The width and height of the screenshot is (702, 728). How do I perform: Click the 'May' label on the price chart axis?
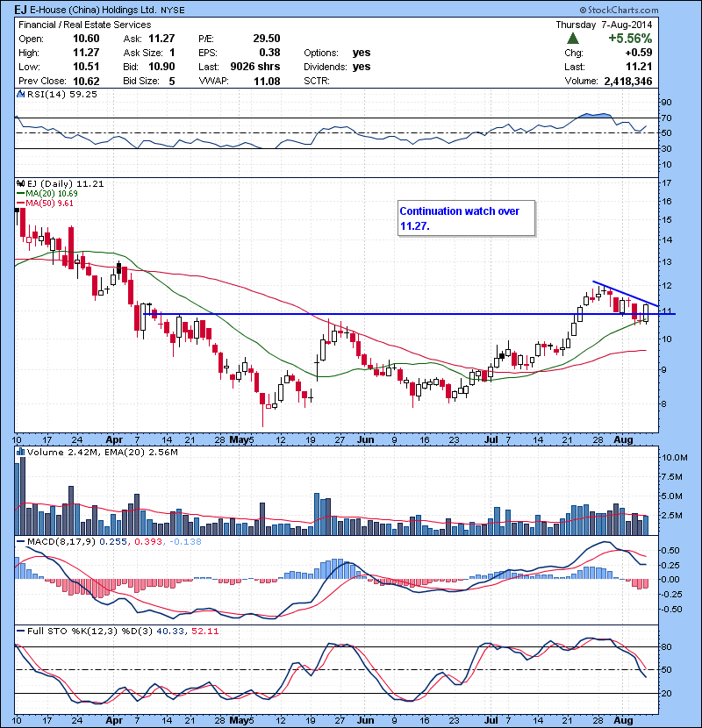[239, 439]
